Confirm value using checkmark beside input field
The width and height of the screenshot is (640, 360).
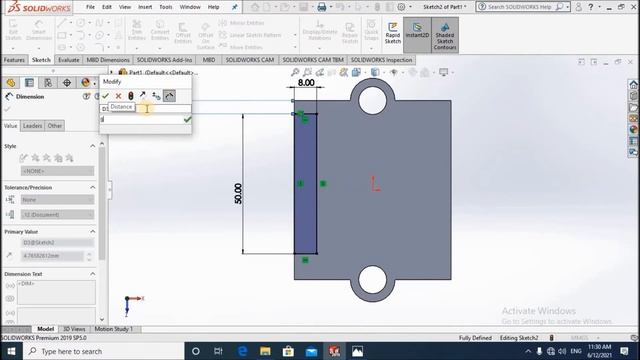(187, 119)
